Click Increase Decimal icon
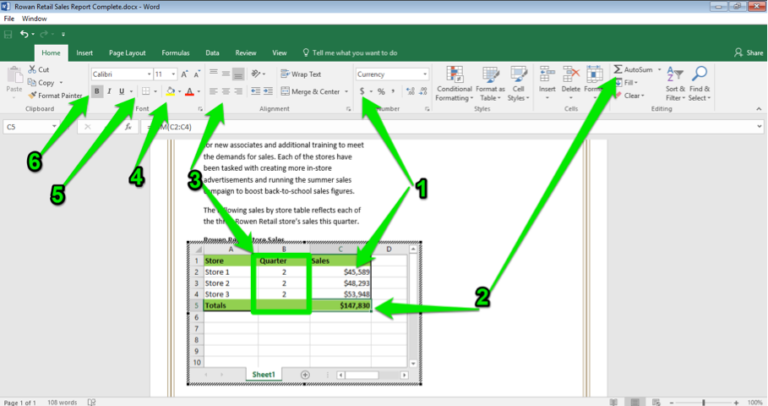This screenshot has width=768, height=406. (410, 91)
